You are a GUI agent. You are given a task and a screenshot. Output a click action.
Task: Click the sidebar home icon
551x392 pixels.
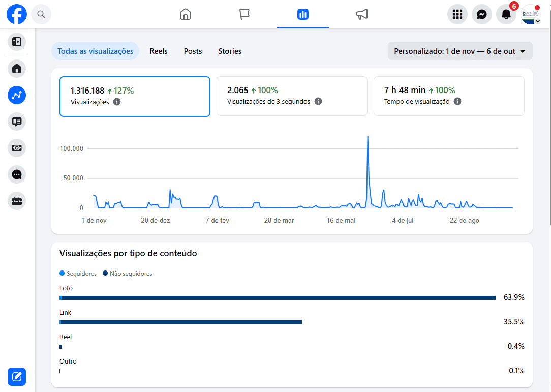[16, 69]
